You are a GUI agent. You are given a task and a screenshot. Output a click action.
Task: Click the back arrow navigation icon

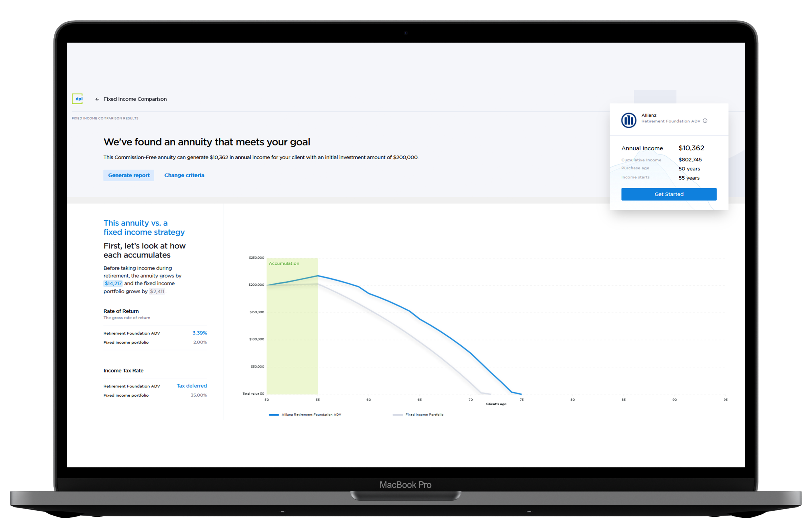pyautogui.click(x=97, y=99)
